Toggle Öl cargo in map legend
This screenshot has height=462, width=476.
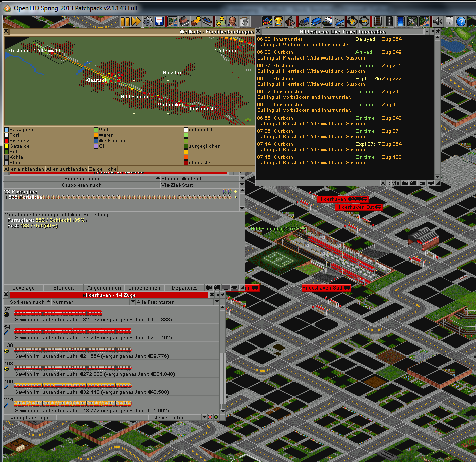click(x=104, y=146)
